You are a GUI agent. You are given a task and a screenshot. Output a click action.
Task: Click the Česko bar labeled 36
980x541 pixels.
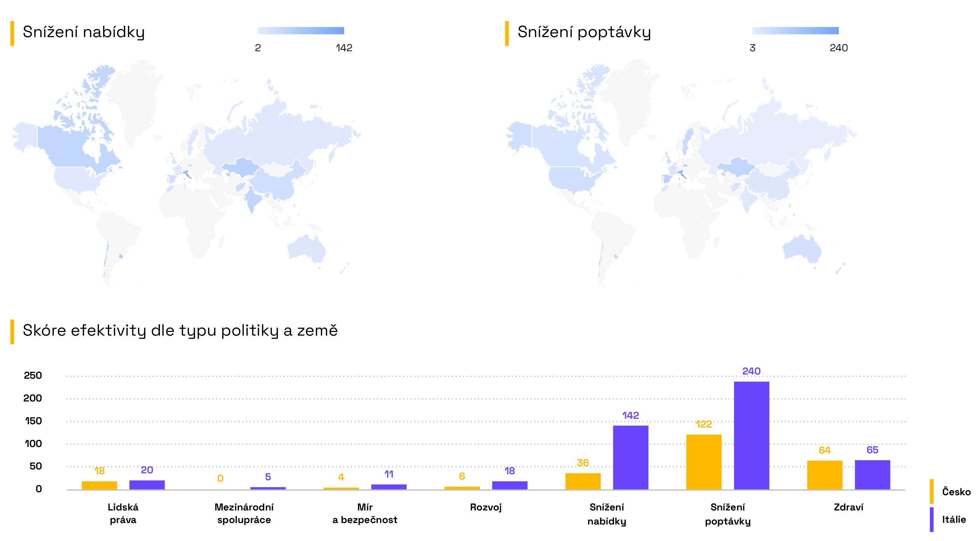pyautogui.click(x=583, y=481)
